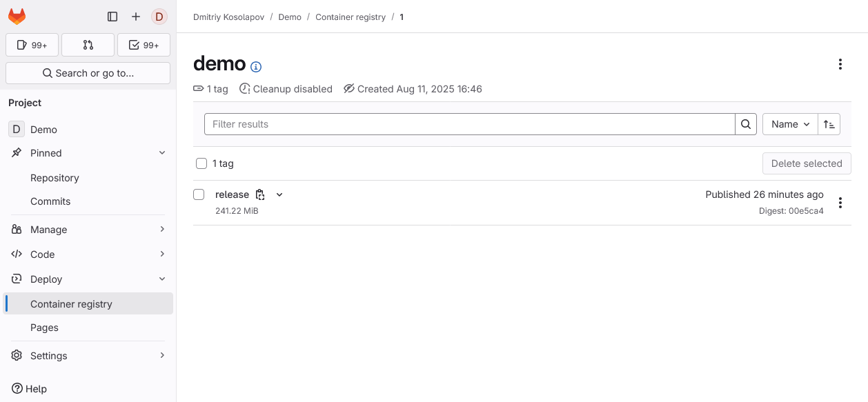The image size is (868, 402).
Task: Open the Pages sidebar item
Action: click(x=44, y=328)
